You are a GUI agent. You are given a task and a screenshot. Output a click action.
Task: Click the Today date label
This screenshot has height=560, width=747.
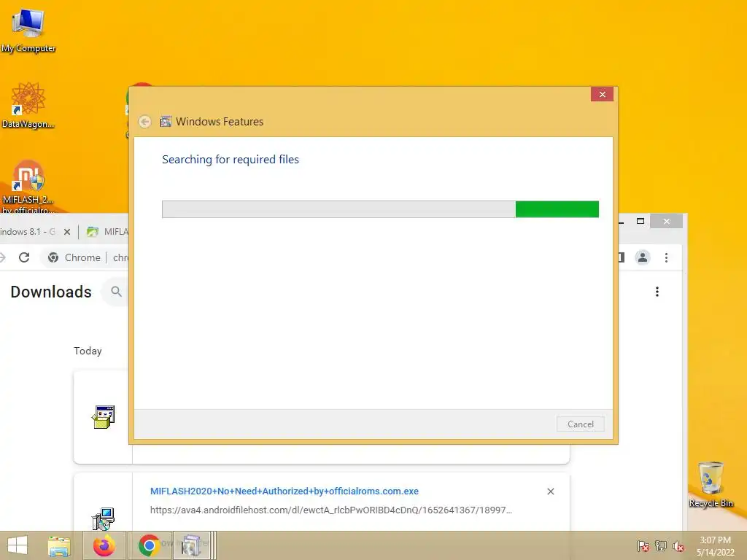point(88,351)
